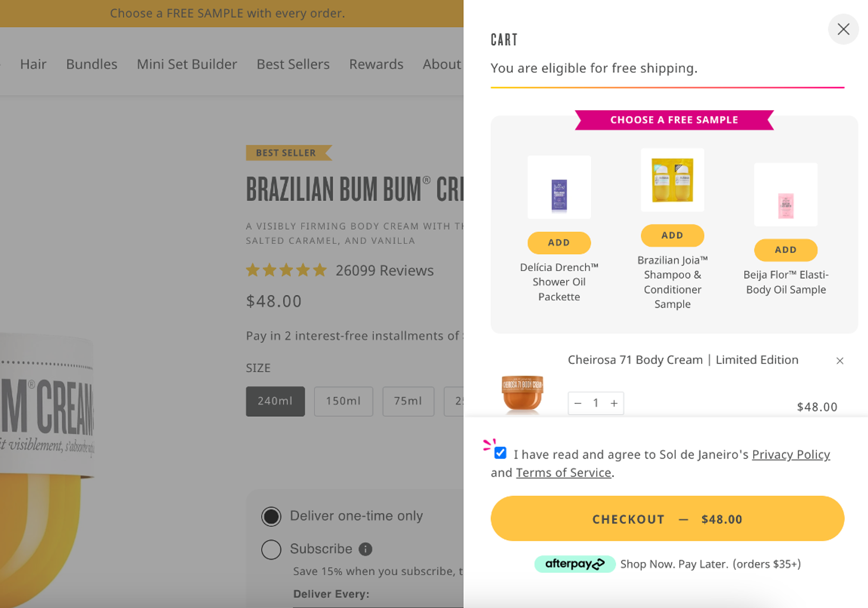This screenshot has width=868, height=608.
Task: Close the cart drawer
Action: click(x=843, y=29)
